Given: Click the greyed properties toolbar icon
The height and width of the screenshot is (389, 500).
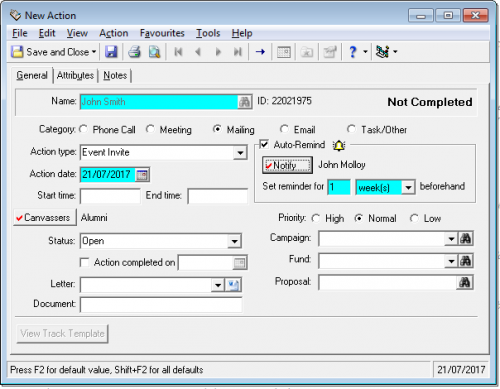Looking at the screenshot, I should [330, 52].
